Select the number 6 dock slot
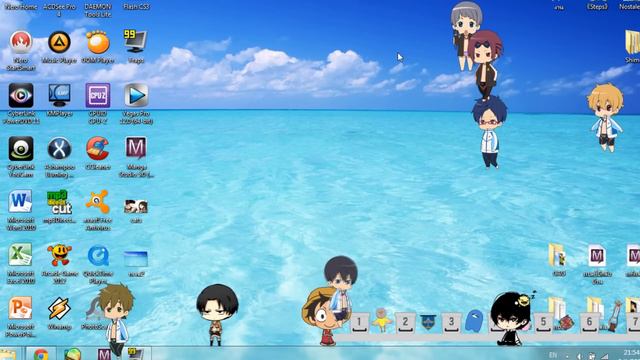Screen dimensions: 640x360 click(x=589, y=323)
